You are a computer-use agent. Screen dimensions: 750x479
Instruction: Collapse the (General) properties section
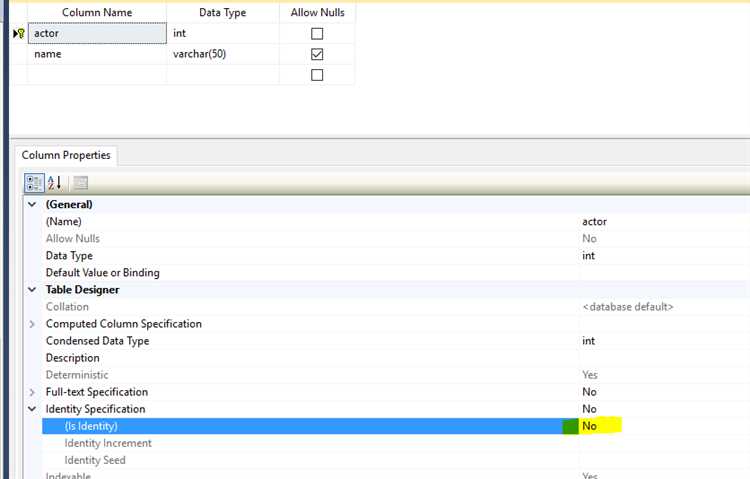32,204
